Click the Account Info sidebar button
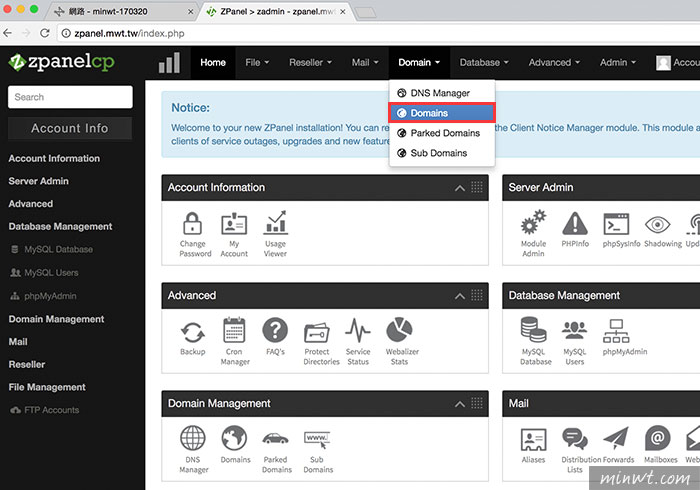This screenshot has width=700, height=490. coord(70,128)
